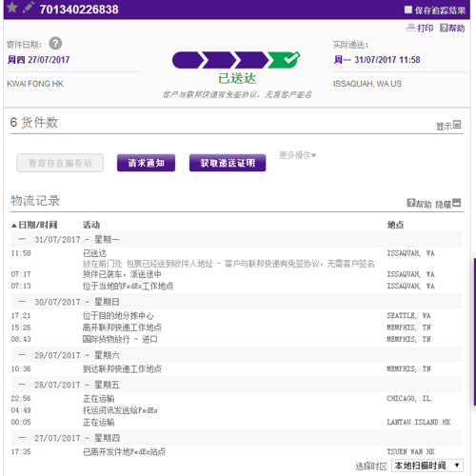Click 帮助 help link at top right

pos(456,29)
